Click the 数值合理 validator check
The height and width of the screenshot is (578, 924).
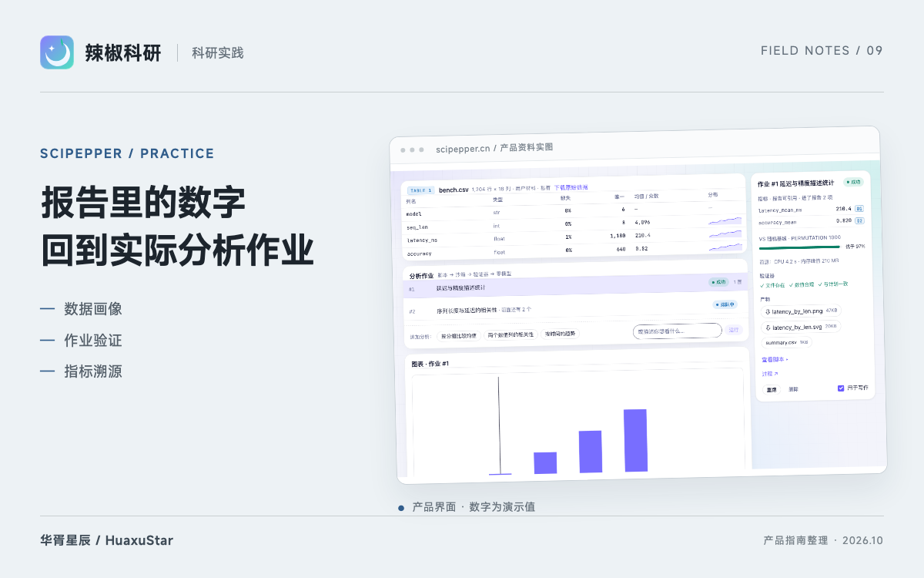[802, 284]
